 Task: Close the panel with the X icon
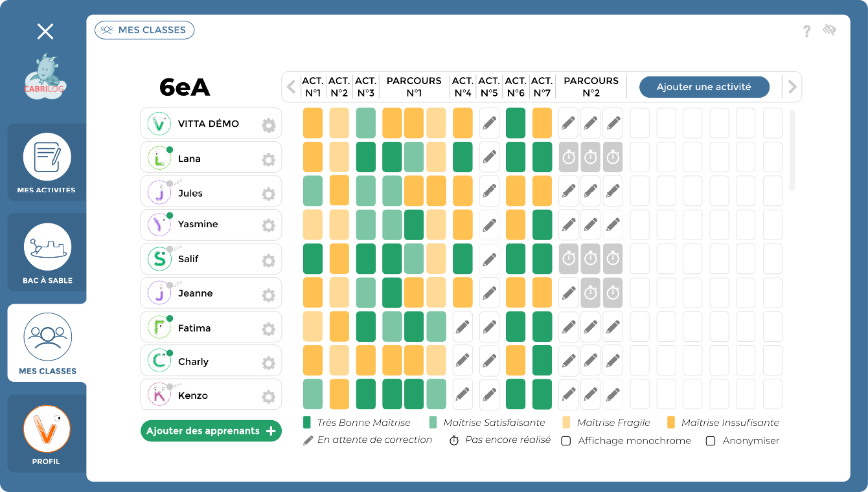[45, 31]
